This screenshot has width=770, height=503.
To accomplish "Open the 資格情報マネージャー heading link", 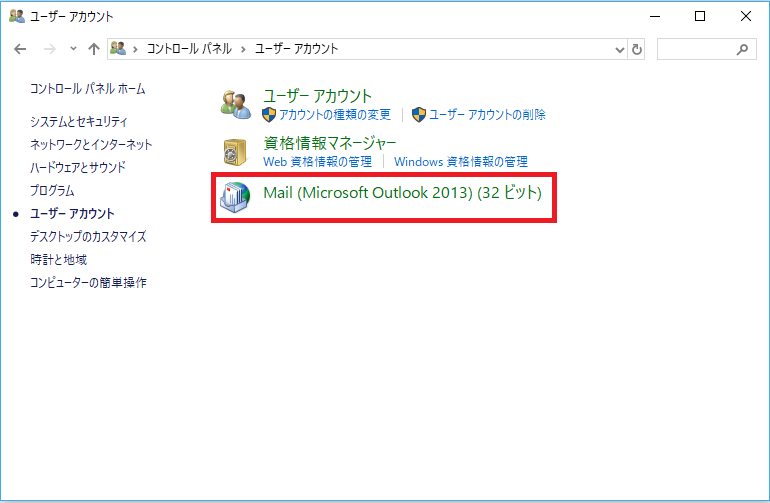I will coord(330,143).
